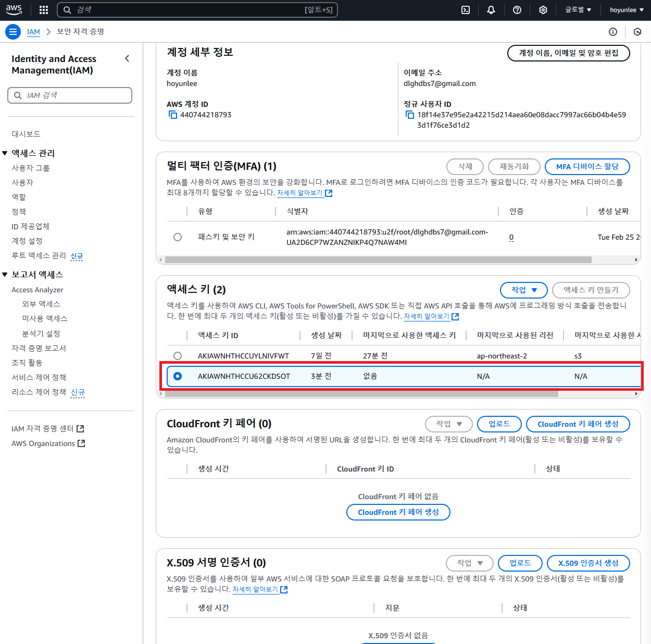This screenshot has height=644, width=651.
Task: Open the external icon by AWS Organizations
Action: [81, 443]
